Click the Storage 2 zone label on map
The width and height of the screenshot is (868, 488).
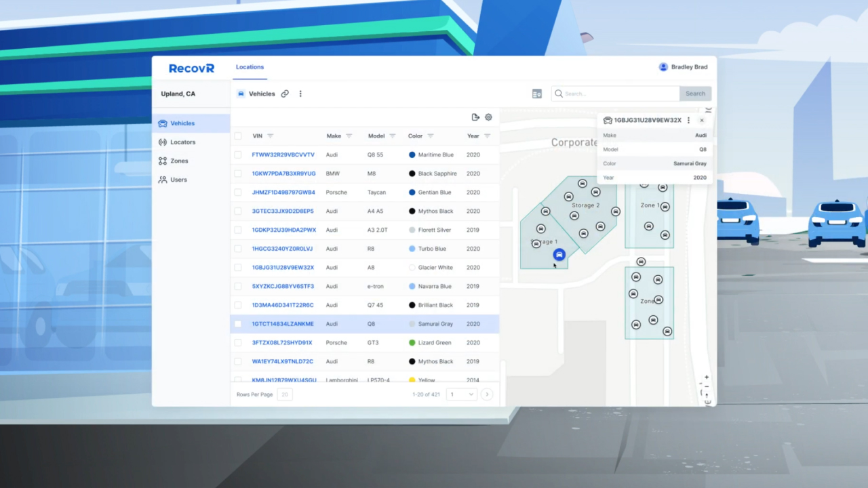[x=586, y=205]
